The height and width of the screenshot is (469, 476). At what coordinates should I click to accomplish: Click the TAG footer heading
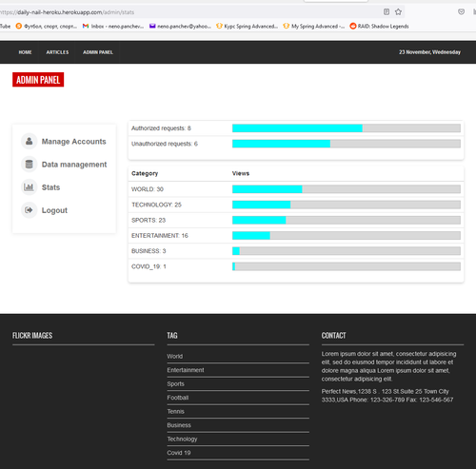click(172, 335)
